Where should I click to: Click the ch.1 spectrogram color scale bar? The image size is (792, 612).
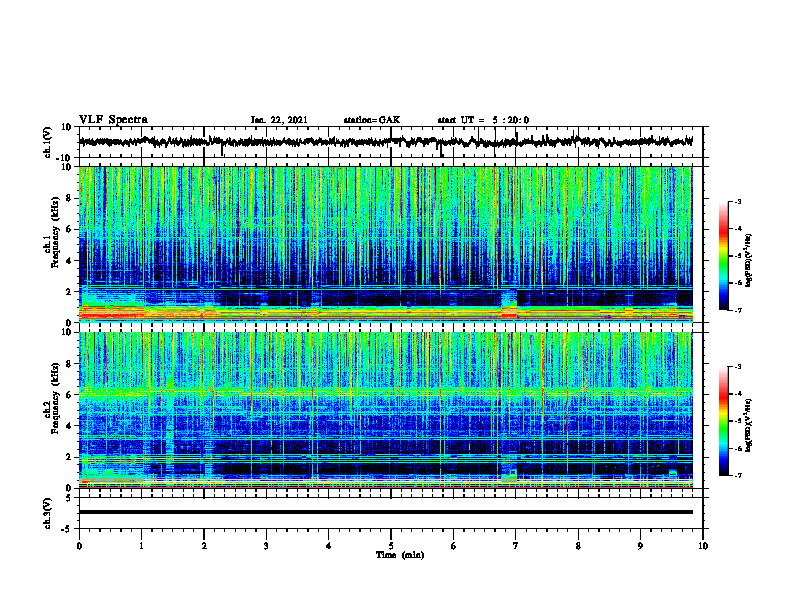[724, 256]
